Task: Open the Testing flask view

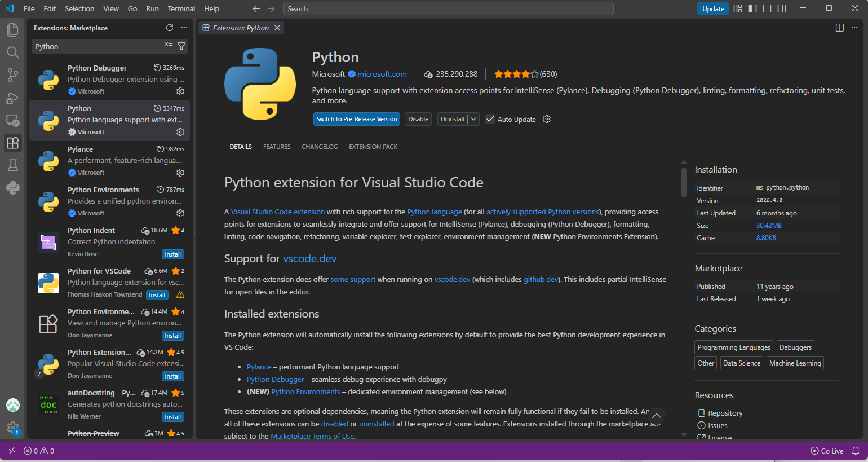Action: click(x=12, y=165)
